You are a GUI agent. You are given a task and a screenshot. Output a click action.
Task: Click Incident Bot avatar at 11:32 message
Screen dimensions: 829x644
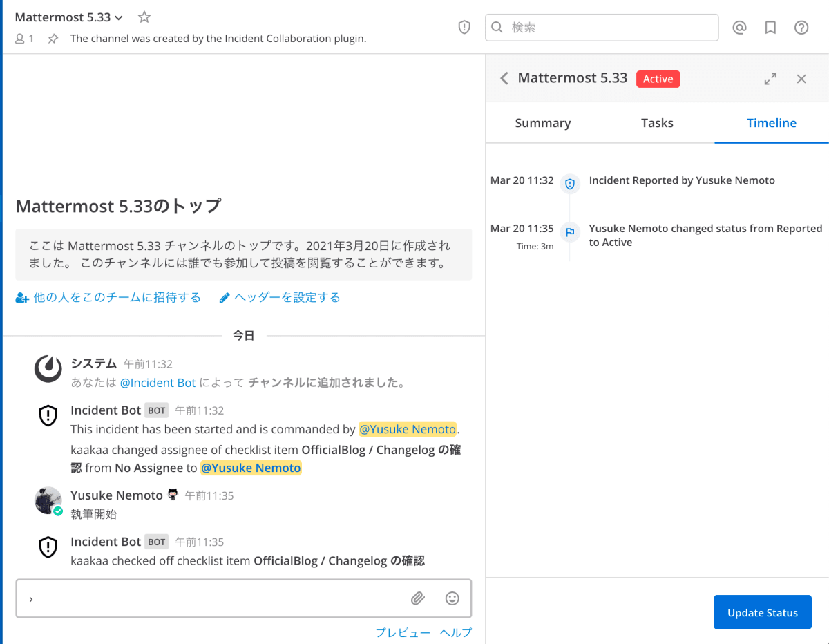[x=48, y=416]
